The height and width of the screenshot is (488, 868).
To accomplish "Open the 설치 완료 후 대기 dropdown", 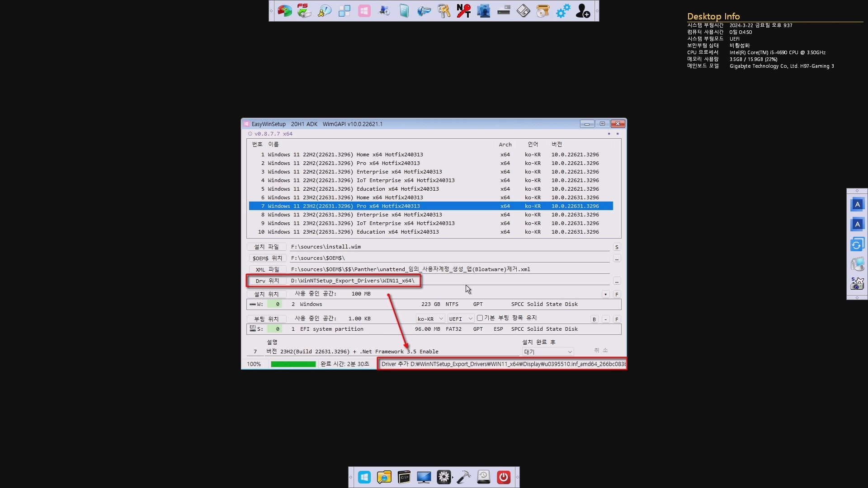I will pyautogui.click(x=548, y=352).
